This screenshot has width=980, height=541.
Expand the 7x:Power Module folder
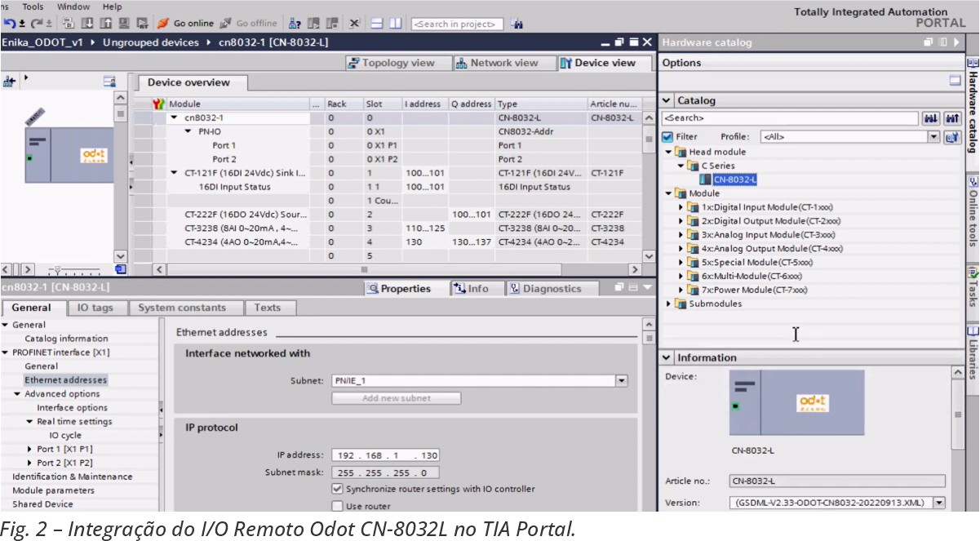point(681,290)
